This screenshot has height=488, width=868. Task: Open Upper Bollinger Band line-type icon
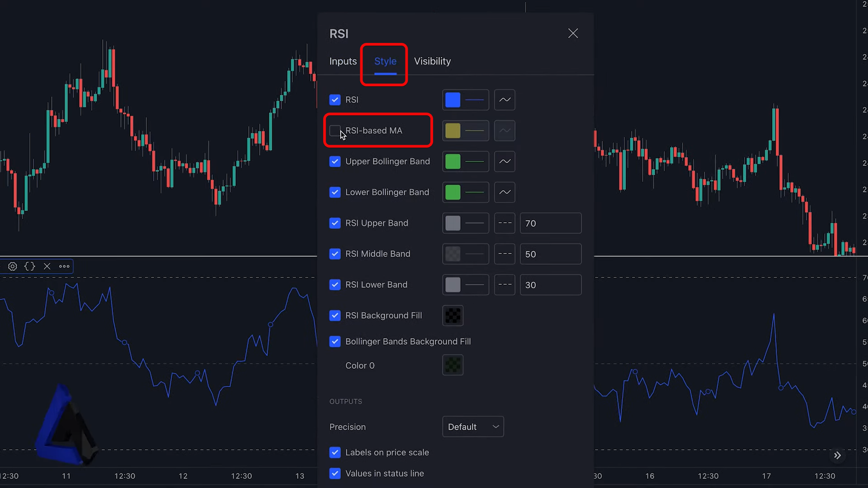click(x=505, y=162)
